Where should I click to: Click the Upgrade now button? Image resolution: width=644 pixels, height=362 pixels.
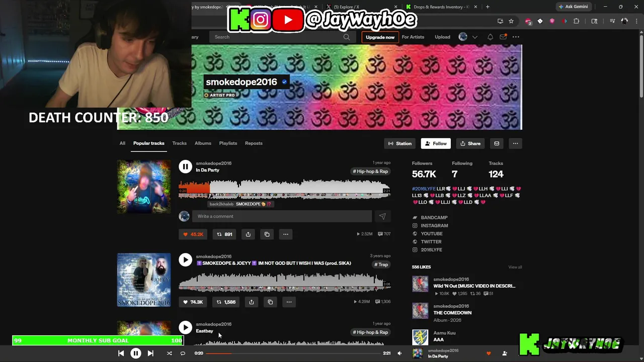click(380, 37)
